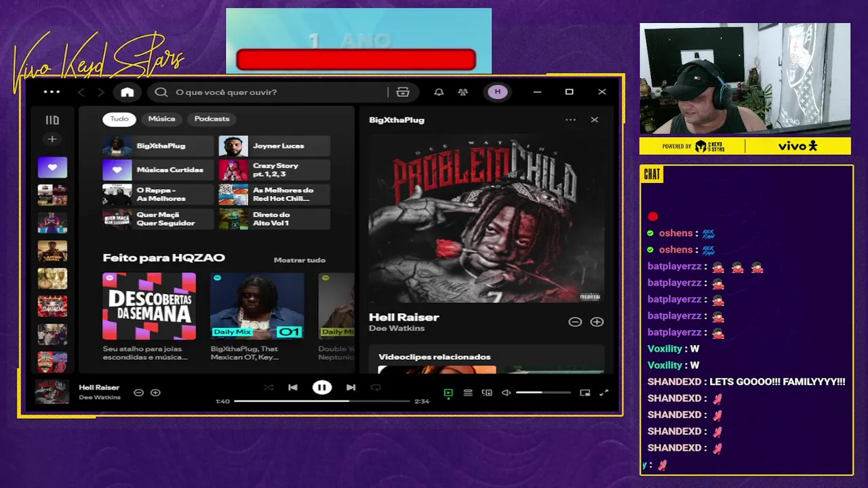Open Descobertas da Semana cover
The height and width of the screenshot is (488, 868).
pyautogui.click(x=149, y=306)
